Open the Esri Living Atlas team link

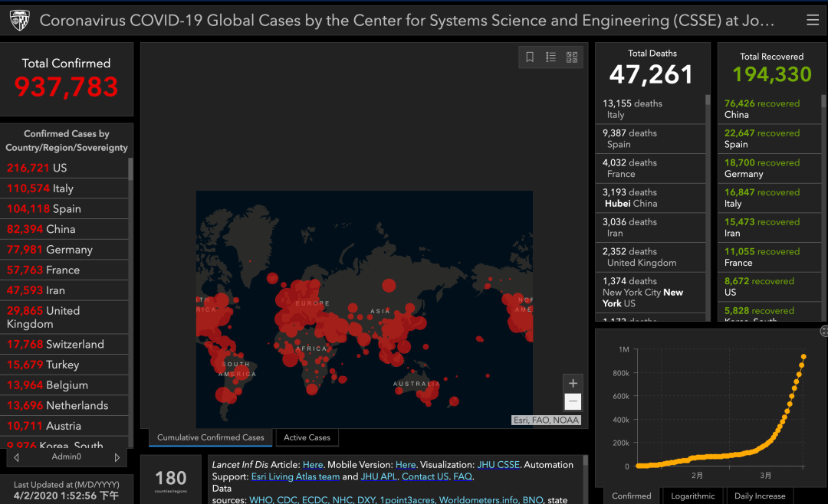(295, 476)
